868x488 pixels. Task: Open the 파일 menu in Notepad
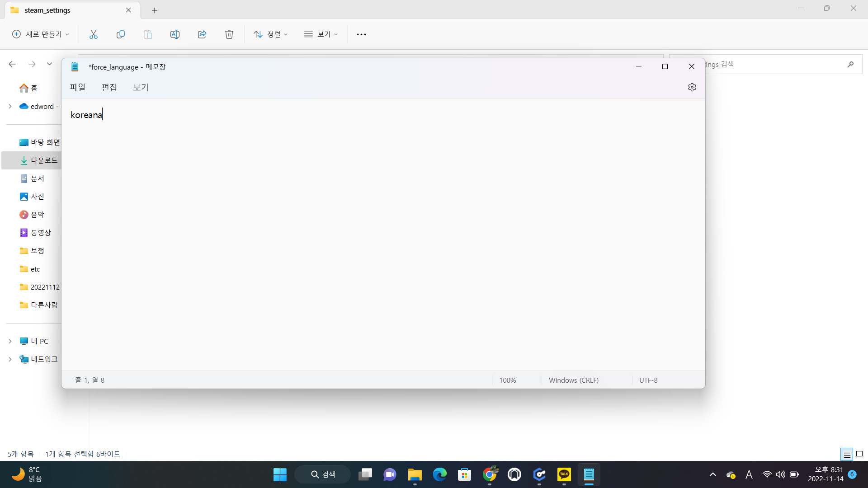click(77, 87)
